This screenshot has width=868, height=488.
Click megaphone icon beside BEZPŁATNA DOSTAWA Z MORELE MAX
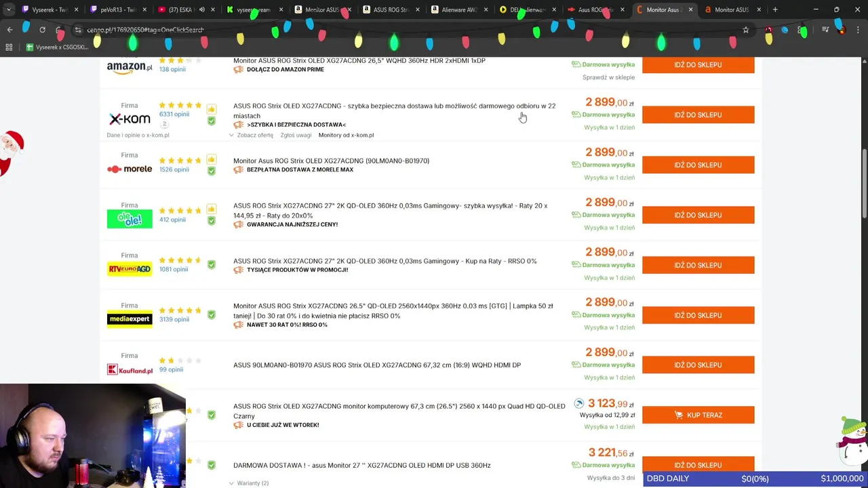(x=238, y=170)
